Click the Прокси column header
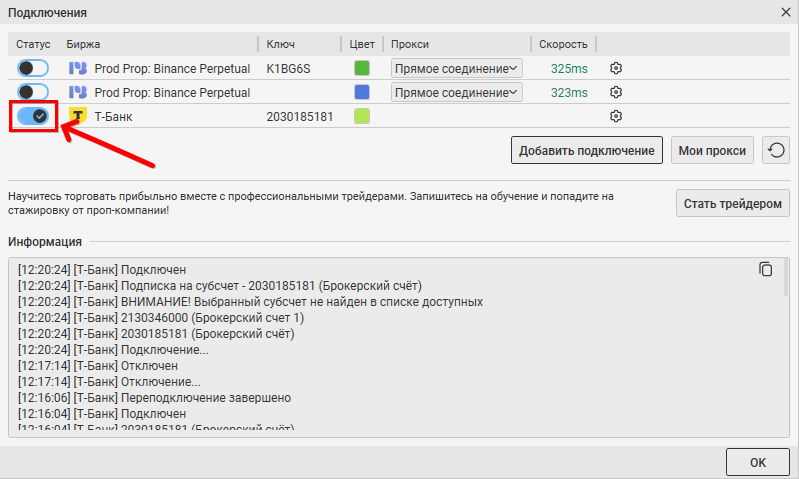Viewport: 799px width, 479px height. click(x=410, y=44)
